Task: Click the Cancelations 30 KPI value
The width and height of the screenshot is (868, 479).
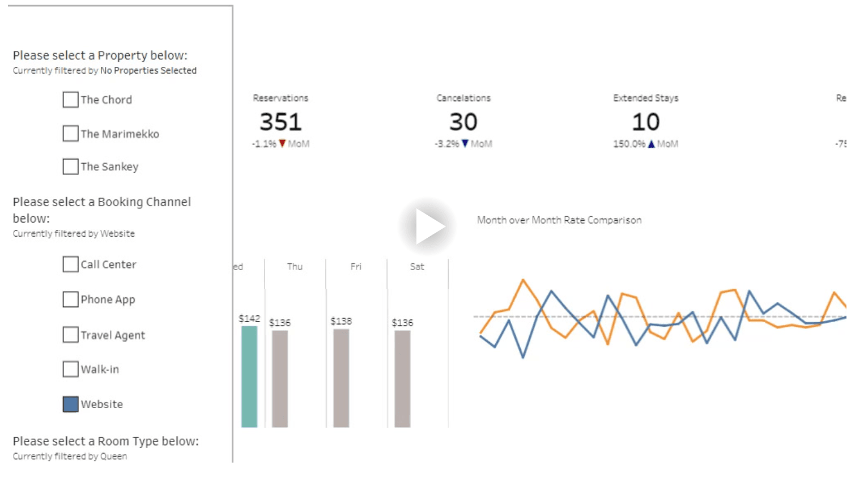Action: point(463,122)
